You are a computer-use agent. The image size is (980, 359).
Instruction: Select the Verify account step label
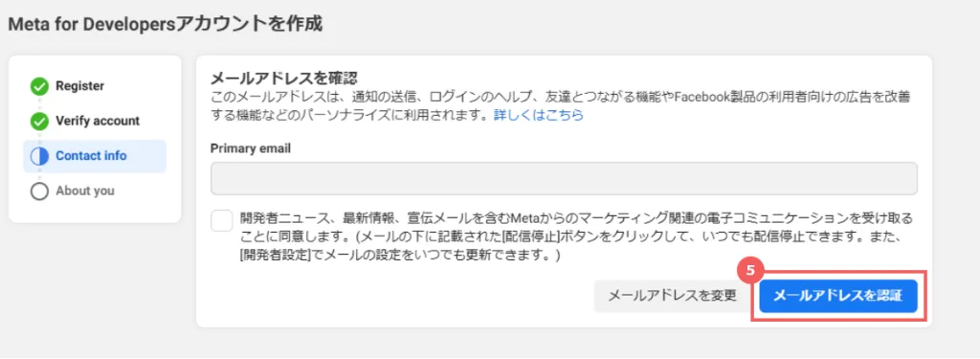(x=98, y=121)
